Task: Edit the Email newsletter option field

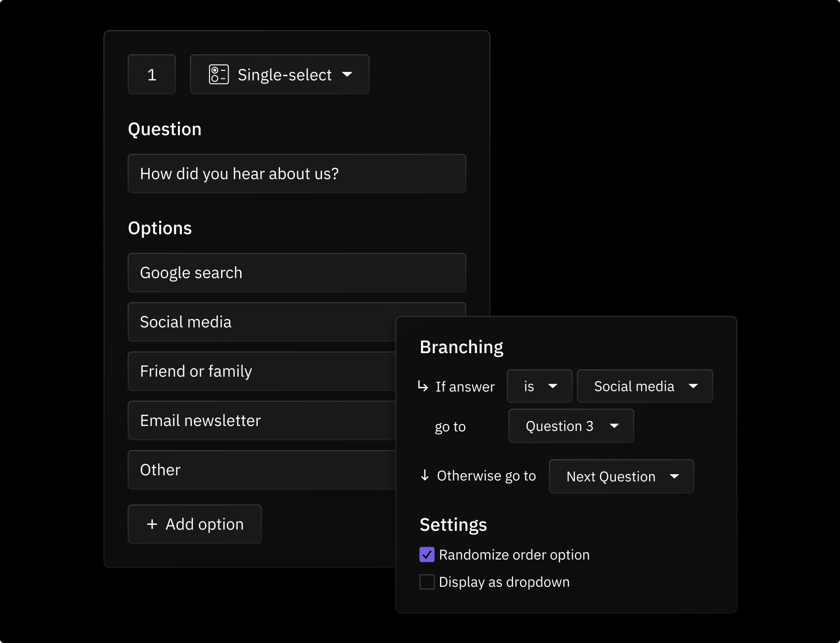Action: 262,420
